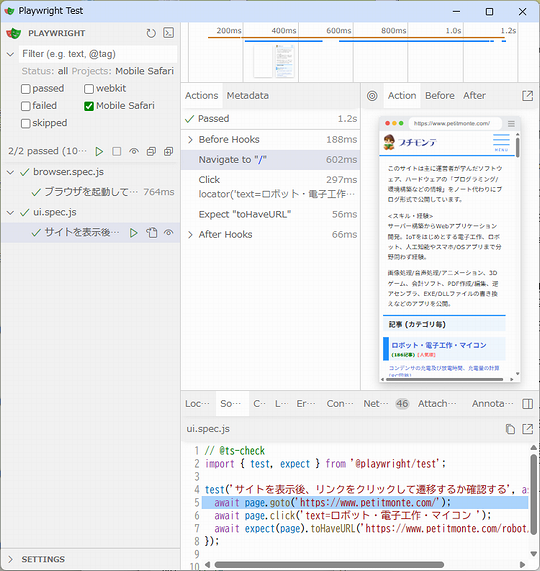Click the Playwright masks logo
Image resolution: width=540 pixels, height=571 pixels.
click(13, 33)
